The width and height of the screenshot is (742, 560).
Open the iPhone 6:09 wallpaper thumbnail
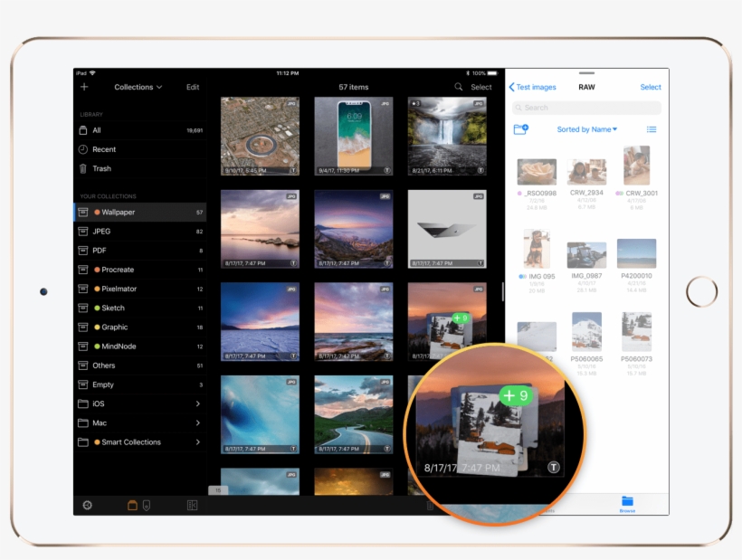[x=354, y=137]
